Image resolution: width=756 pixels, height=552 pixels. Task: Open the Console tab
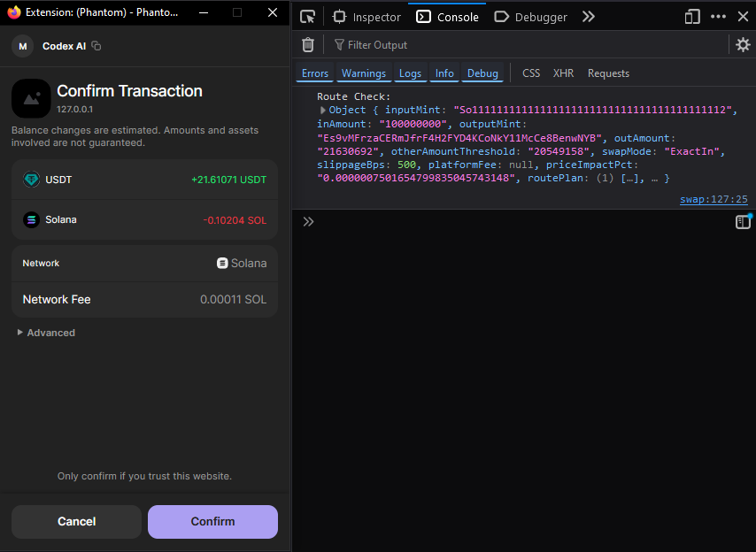447,17
